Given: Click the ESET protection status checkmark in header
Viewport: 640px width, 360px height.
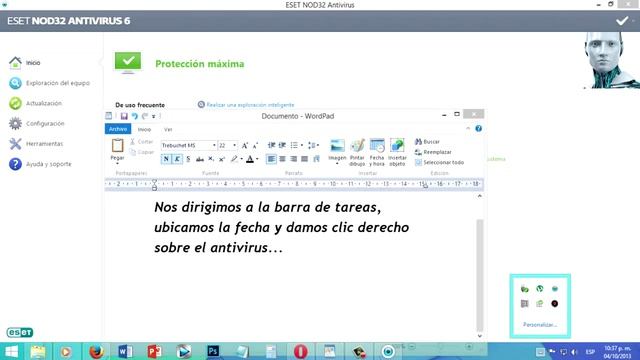Looking at the screenshot, I should click(x=622, y=21).
